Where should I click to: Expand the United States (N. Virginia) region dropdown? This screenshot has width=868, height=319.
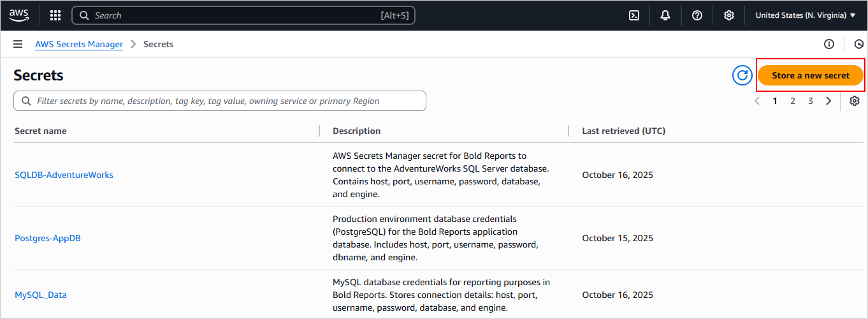[806, 15]
